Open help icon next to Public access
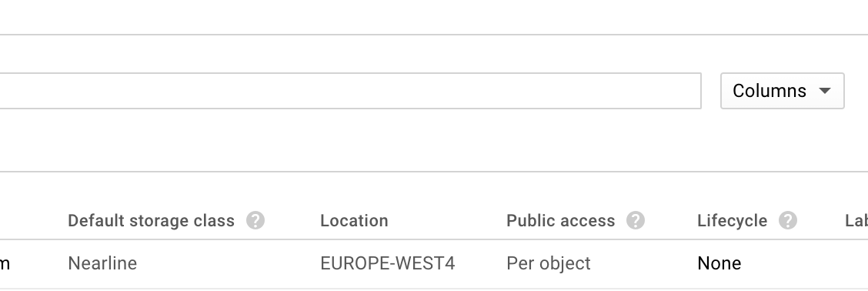Image resolution: width=868 pixels, height=291 pixels. pyautogui.click(x=636, y=221)
